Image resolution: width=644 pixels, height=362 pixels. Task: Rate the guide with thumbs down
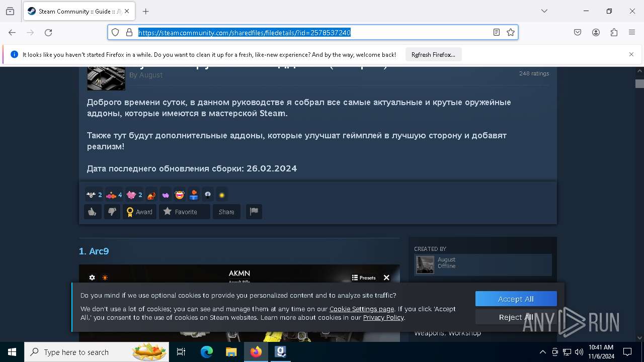tap(112, 212)
